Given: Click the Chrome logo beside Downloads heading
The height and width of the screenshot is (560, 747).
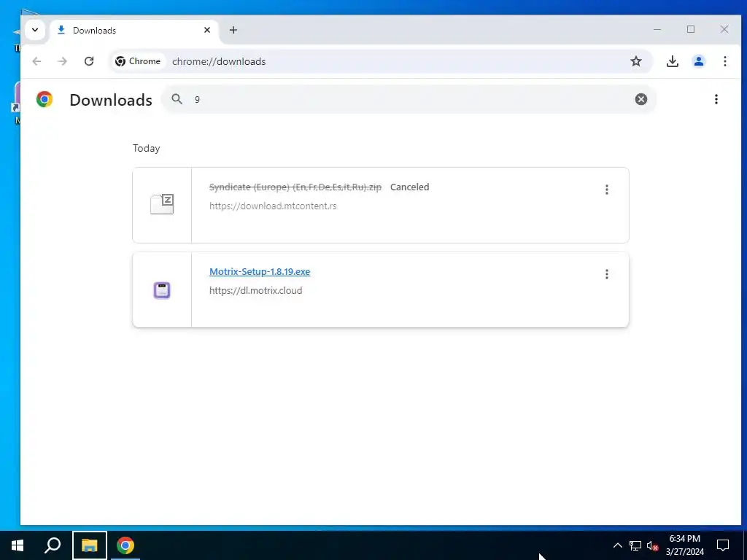Looking at the screenshot, I should pyautogui.click(x=44, y=99).
